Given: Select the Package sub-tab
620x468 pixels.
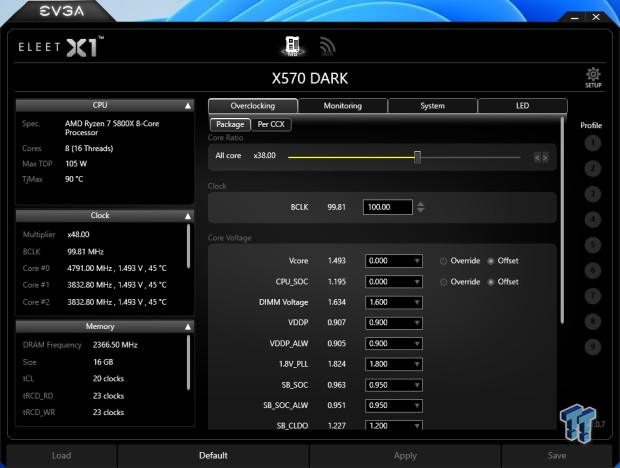Looking at the screenshot, I should tap(230, 124).
